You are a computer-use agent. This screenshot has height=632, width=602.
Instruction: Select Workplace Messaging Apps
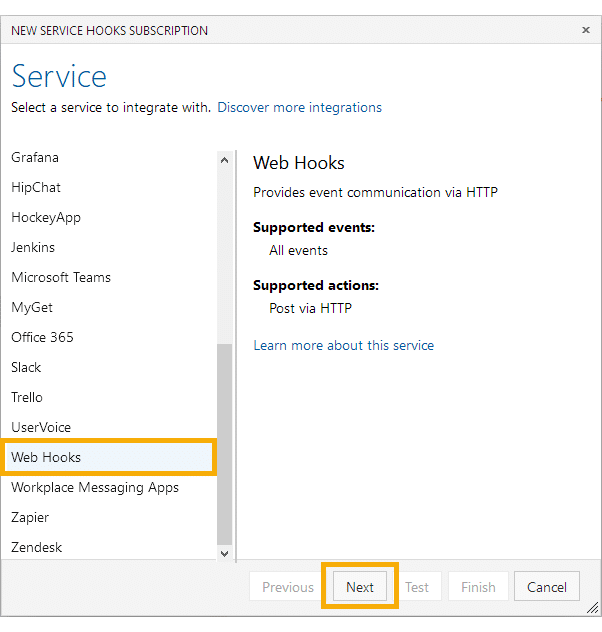[x=108, y=487]
